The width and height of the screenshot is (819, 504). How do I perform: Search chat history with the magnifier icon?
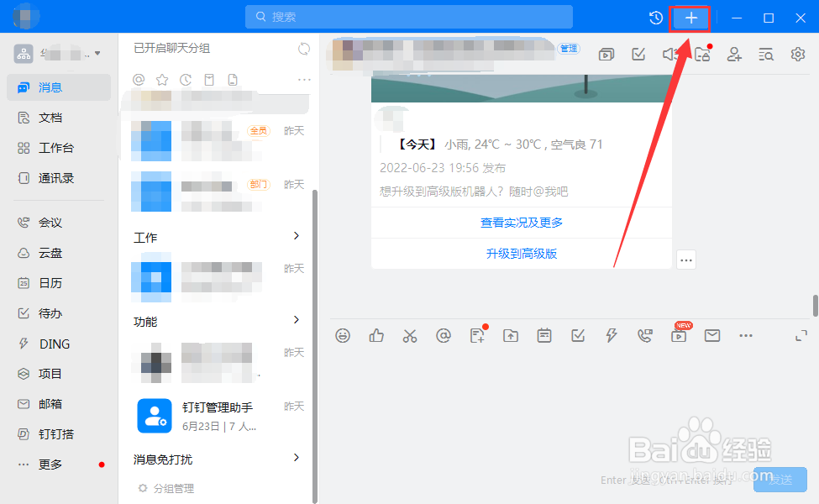[x=765, y=54]
